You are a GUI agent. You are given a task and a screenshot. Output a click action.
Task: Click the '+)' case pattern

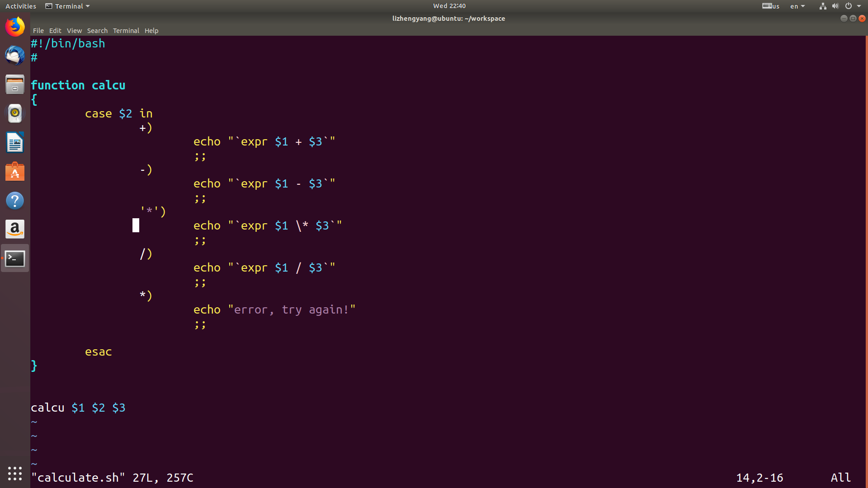click(146, 128)
